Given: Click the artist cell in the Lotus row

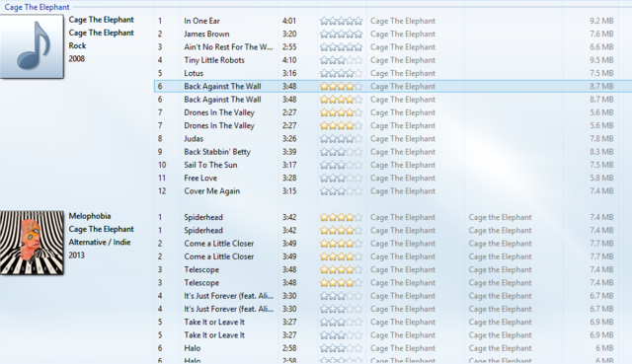Looking at the screenshot, I should point(403,73).
